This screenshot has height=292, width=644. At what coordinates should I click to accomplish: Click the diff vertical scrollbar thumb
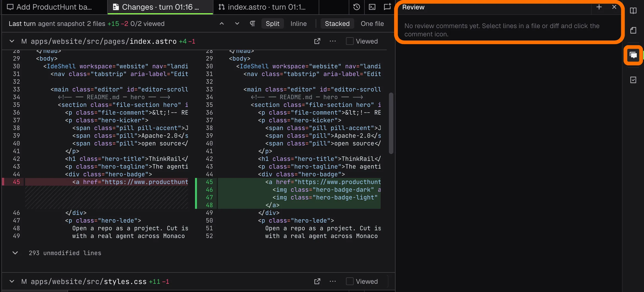[x=391, y=123]
